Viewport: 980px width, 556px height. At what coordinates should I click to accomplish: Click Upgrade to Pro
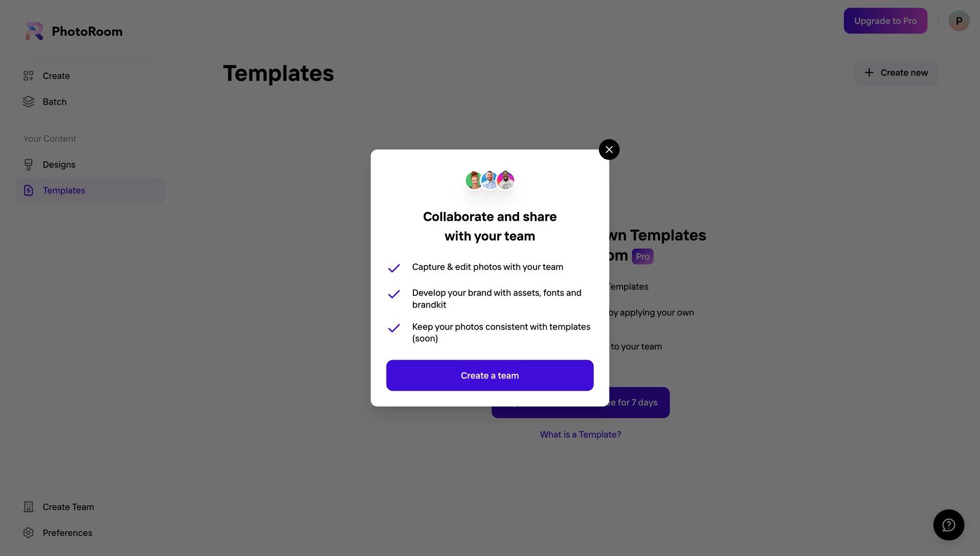click(x=885, y=21)
